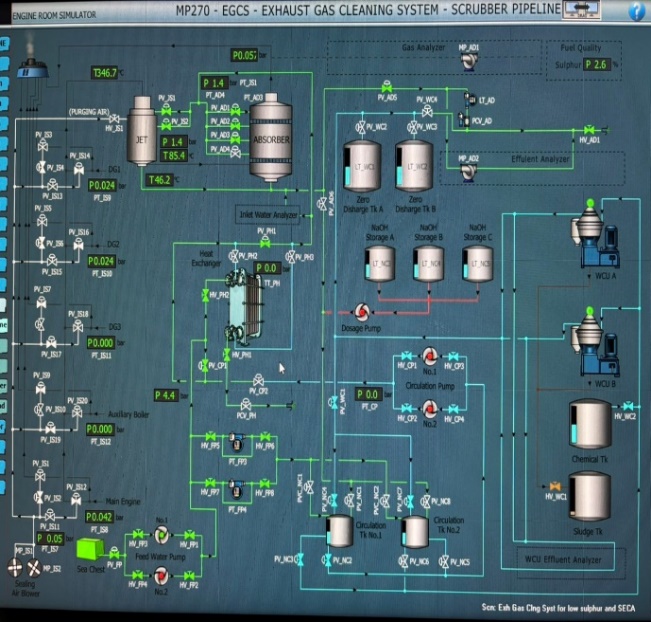This screenshot has height=622, width=651.
Task: Click the Sulphur value field
Action: [599, 64]
